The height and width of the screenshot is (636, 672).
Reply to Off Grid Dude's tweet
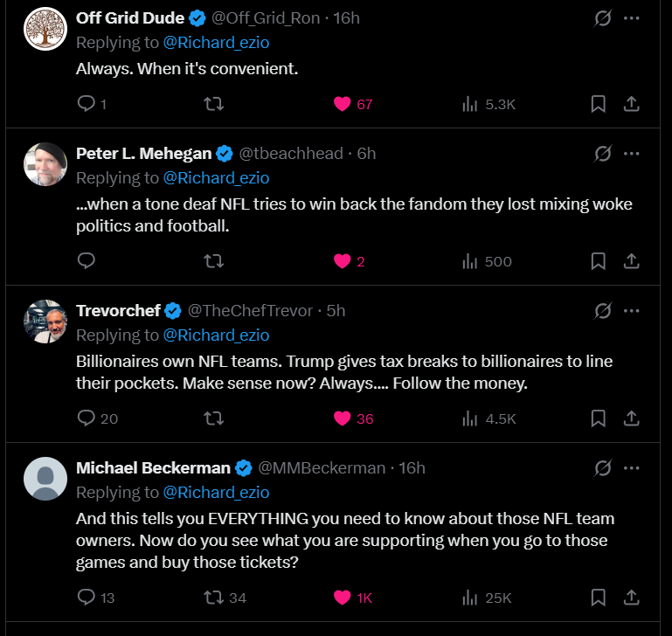click(x=86, y=104)
